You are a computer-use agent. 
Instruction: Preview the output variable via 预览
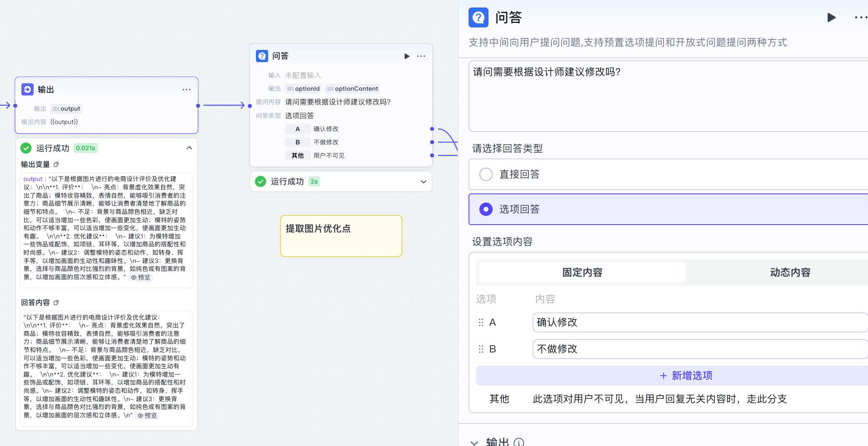pos(141,278)
